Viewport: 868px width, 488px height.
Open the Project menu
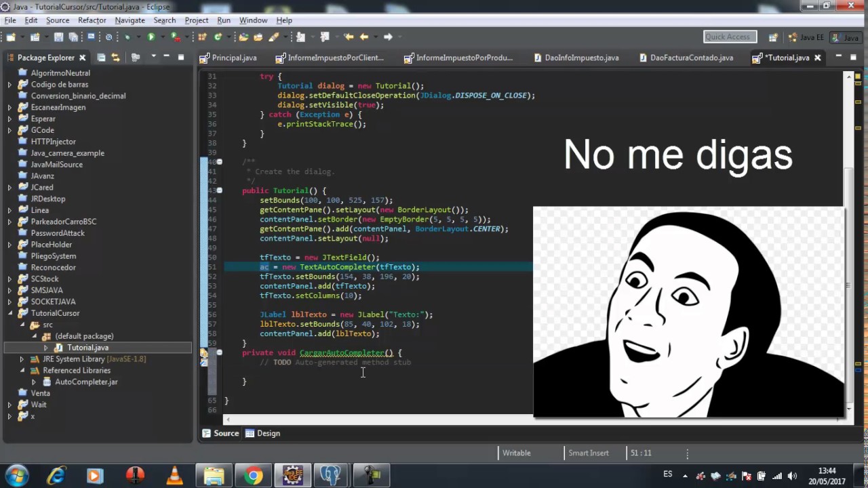coord(197,20)
